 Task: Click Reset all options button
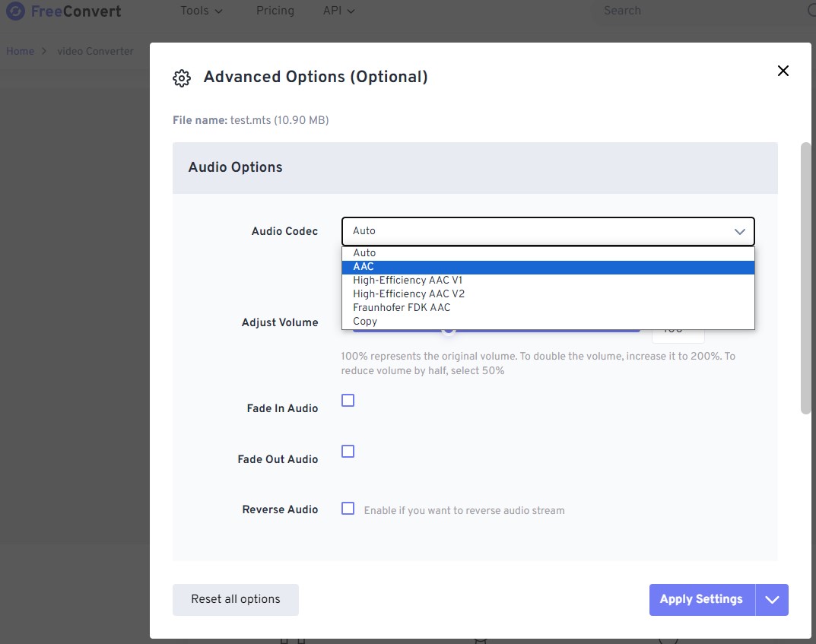[236, 599]
